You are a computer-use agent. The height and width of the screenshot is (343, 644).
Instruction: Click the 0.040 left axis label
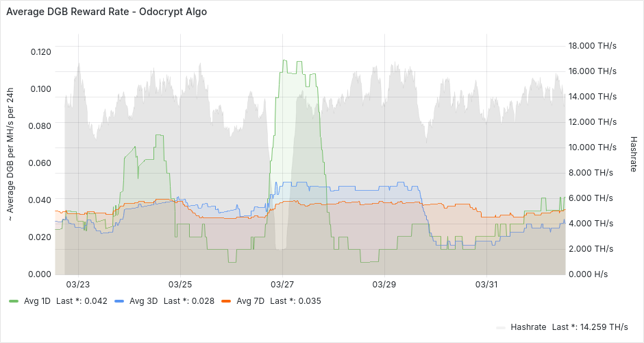pos(41,200)
